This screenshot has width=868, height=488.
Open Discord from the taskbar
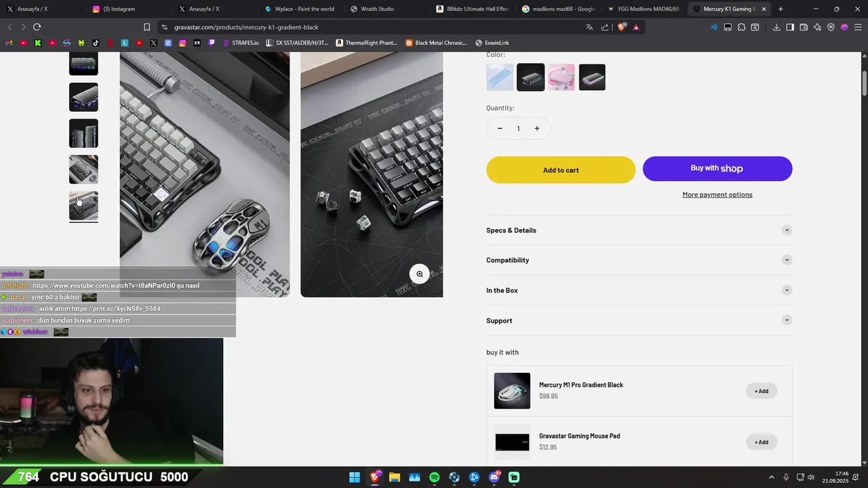494,477
